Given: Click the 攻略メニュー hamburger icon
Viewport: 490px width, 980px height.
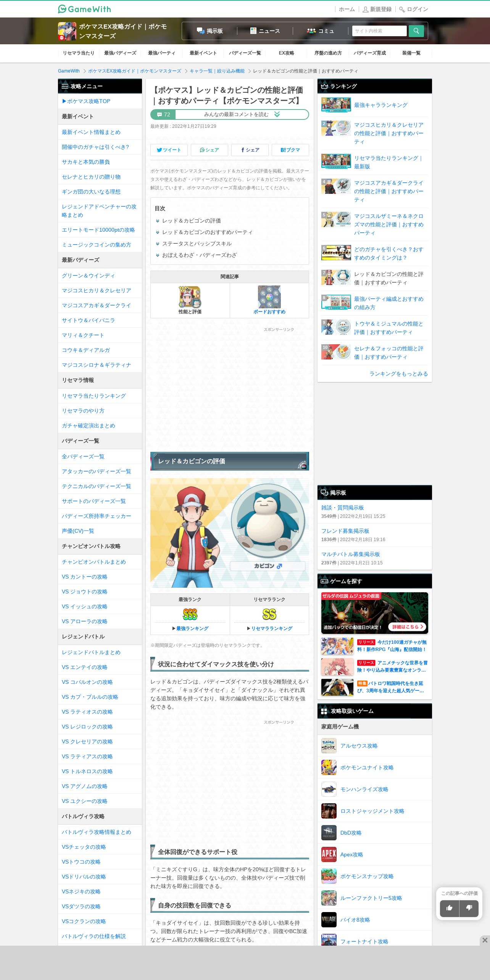Looking at the screenshot, I should tap(65, 86).
